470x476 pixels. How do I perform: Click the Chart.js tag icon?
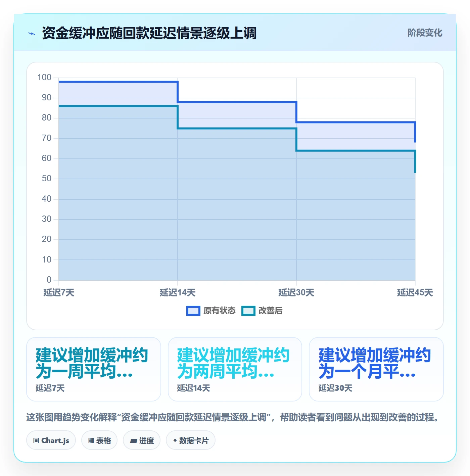click(x=36, y=441)
